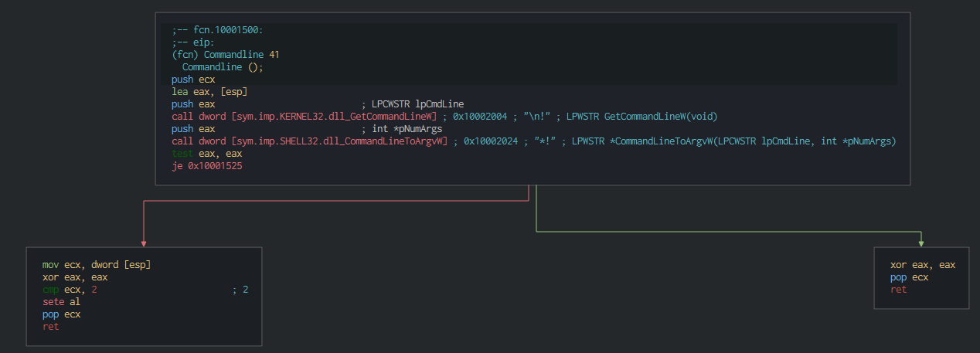Screen dimensions: 980x353
Task: Click 'xor eax, eax' in the left block
Action: 75,277
